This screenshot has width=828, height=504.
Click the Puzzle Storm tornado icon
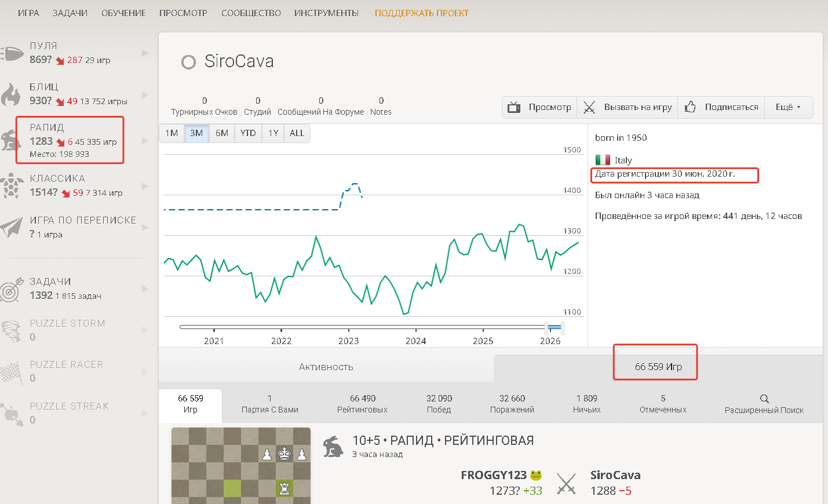[12, 330]
